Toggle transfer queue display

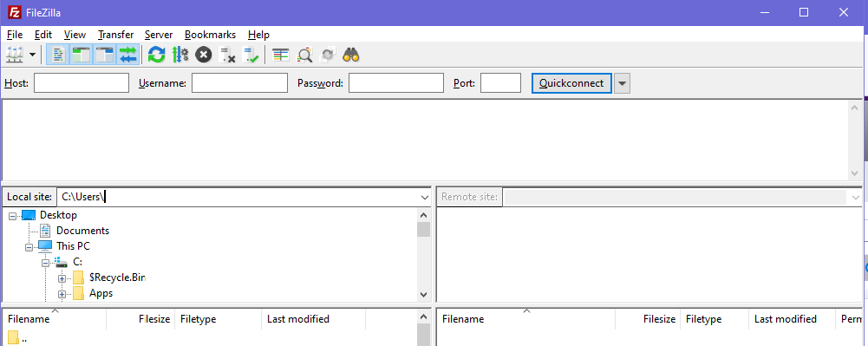pos(127,55)
